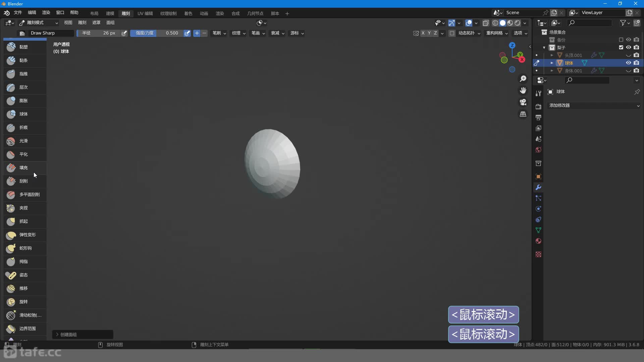Image resolution: width=644 pixels, height=362 pixels.
Task: Open the Material properties tab icon
Action: tap(538, 241)
